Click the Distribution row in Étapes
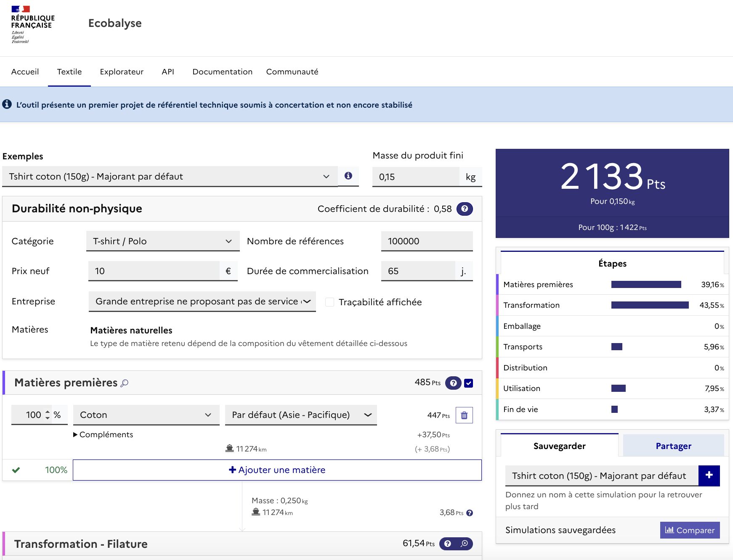The height and width of the screenshot is (560, 733). 612,368
